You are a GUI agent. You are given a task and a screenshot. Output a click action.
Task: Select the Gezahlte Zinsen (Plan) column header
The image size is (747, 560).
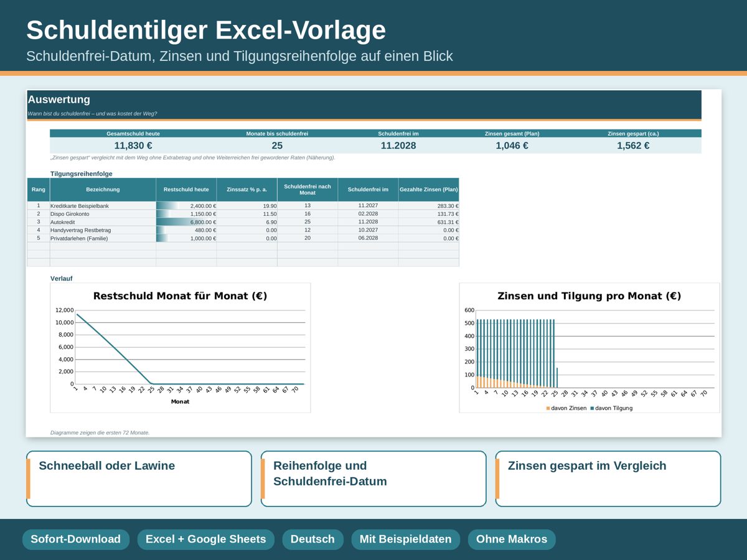429,190
